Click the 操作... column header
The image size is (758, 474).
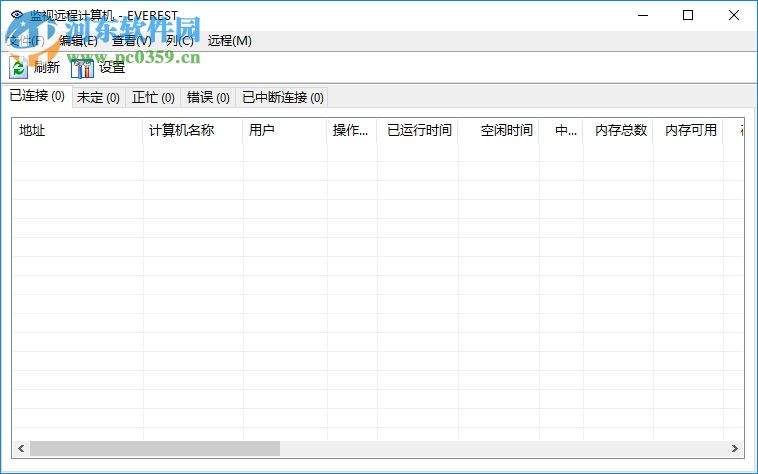pyautogui.click(x=352, y=130)
